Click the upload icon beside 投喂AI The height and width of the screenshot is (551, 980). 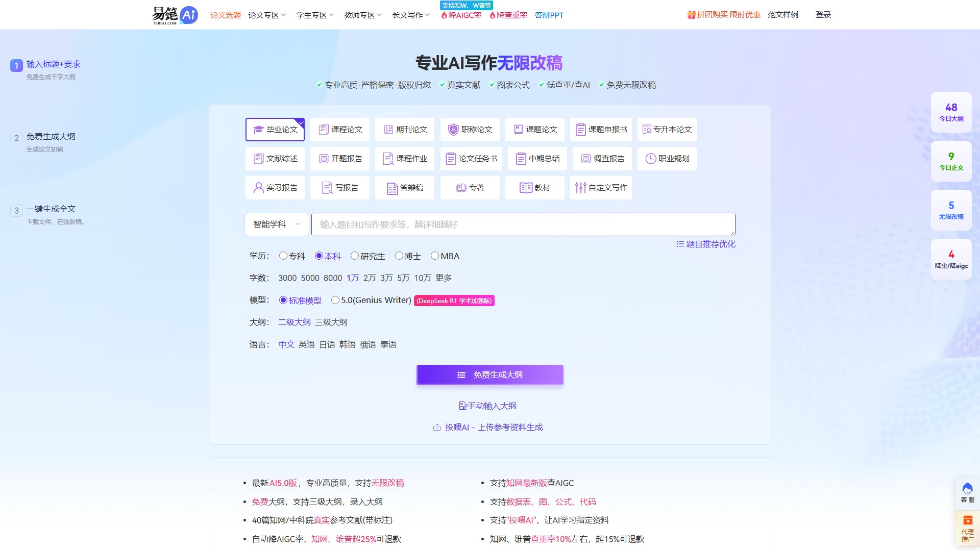pos(437,428)
